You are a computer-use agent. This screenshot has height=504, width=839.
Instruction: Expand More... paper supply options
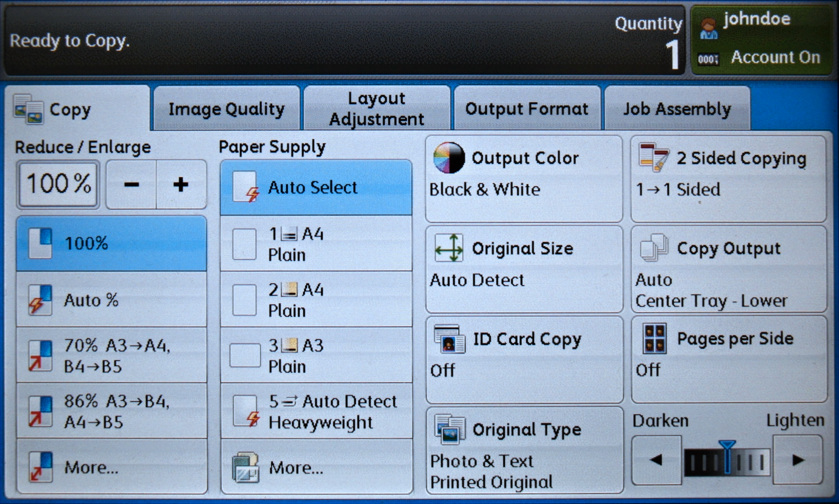pyautogui.click(x=316, y=467)
